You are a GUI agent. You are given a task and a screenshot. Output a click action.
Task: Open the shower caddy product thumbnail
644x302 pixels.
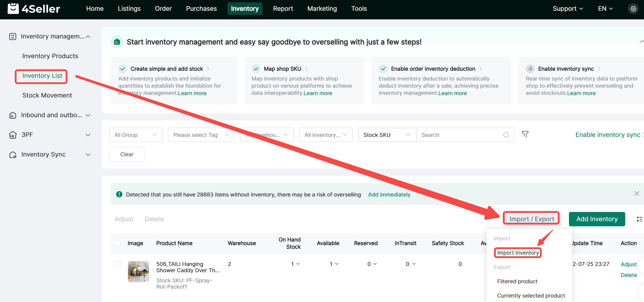[138, 272]
